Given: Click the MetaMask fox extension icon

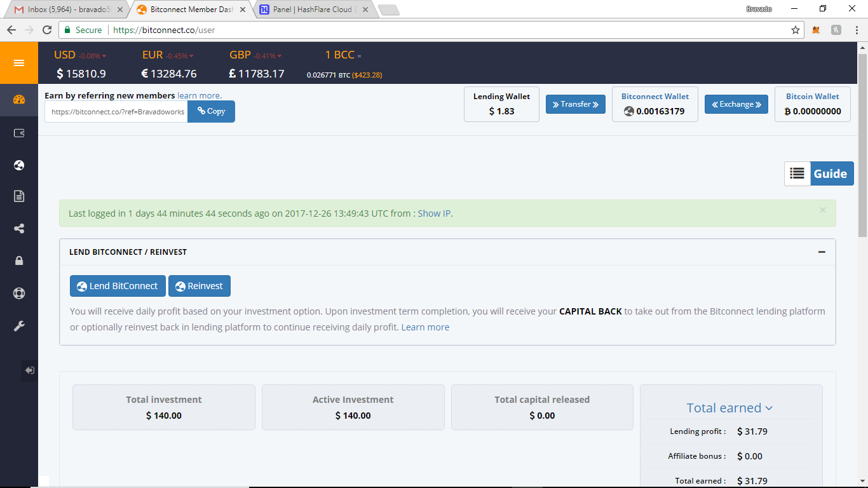Looking at the screenshot, I should click(817, 30).
